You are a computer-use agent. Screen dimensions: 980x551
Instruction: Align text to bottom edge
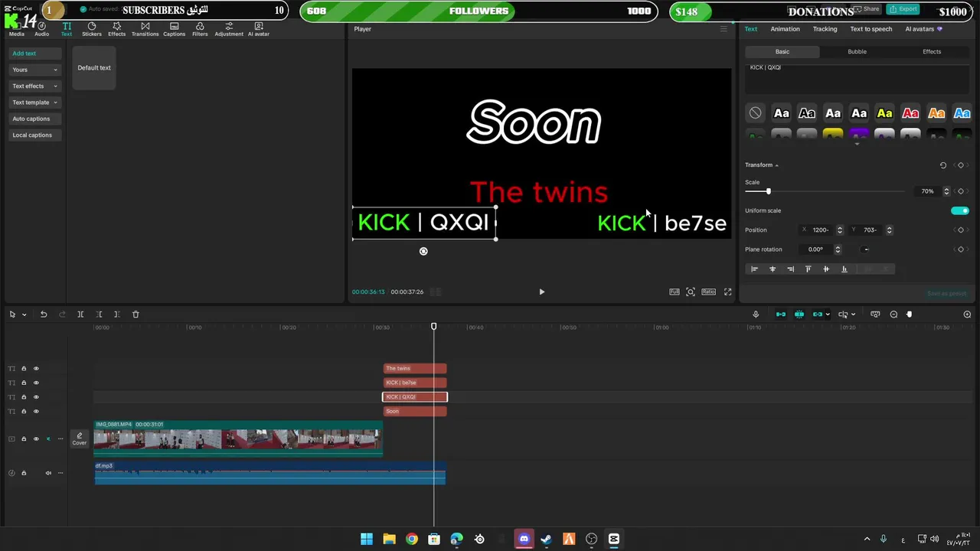(x=844, y=269)
